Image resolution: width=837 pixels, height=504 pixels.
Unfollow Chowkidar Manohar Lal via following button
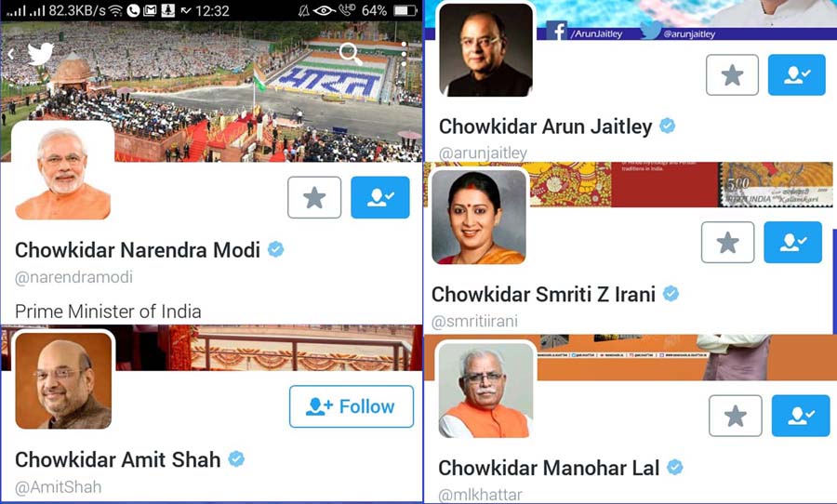coord(801,416)
